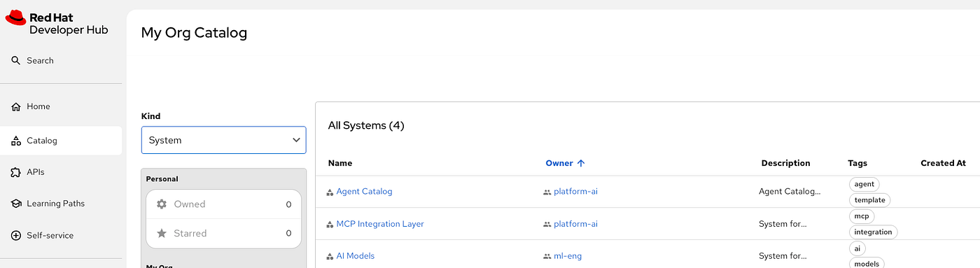
Task: Sort by the Tags column header
Action: pyautogui.click(x=857, y=163)
